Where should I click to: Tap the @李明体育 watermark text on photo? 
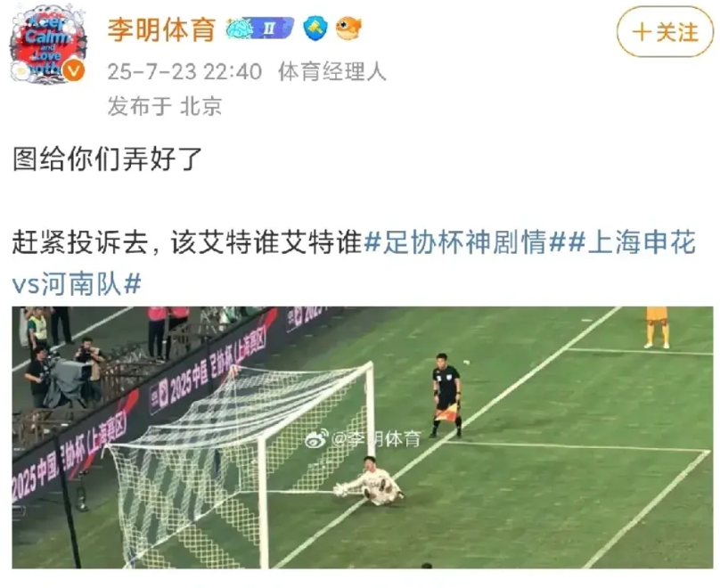pos(377,439)
